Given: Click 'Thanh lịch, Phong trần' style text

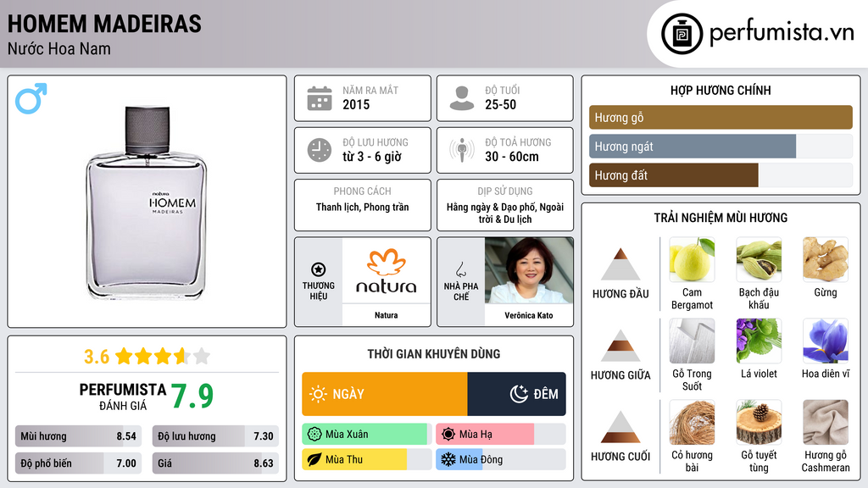Looking at the screenshot, I should 363,207.
